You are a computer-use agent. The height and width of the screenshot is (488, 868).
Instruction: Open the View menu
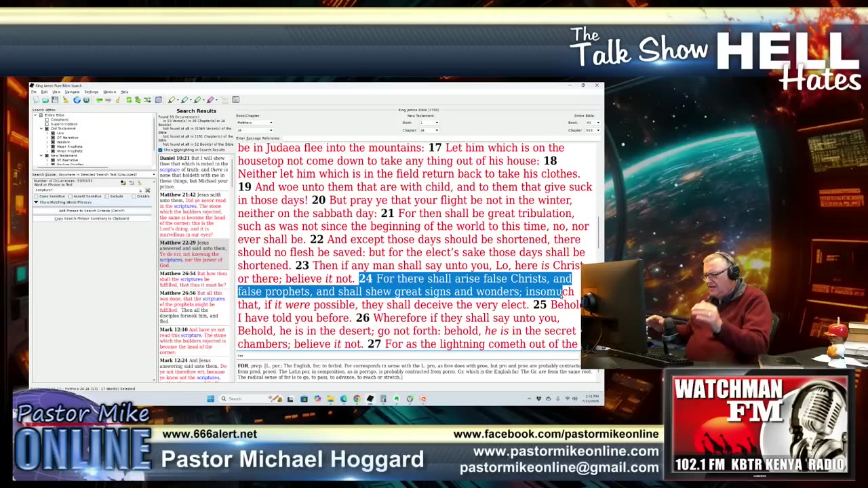point(56,91)
